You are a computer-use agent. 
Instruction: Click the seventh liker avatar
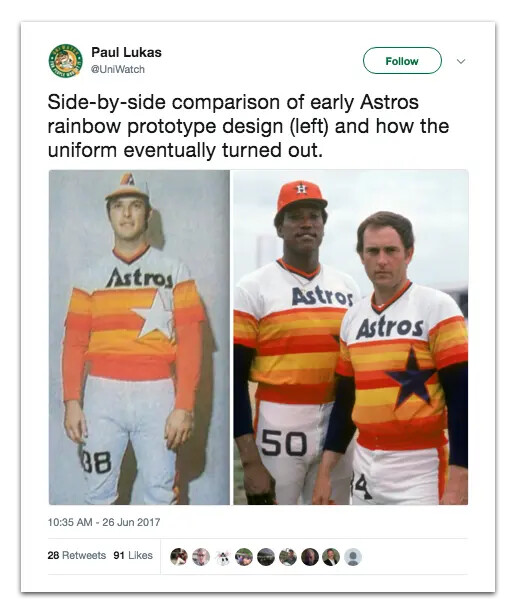(309, 557)
